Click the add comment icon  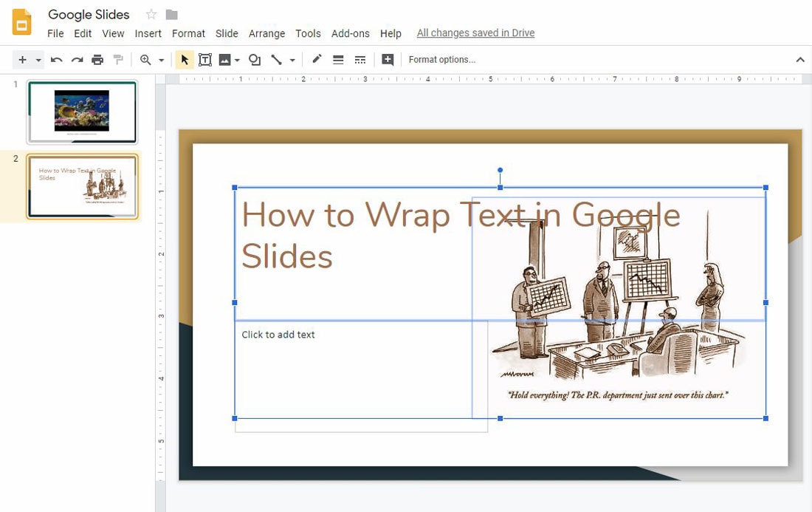point(388,60)
